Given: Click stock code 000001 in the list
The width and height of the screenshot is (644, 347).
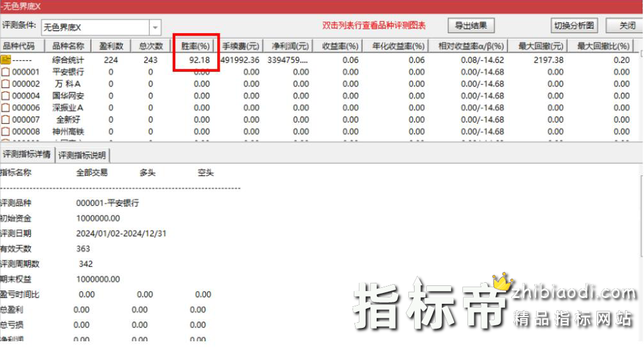Looking at the screenshot, I should click(x=26, y=72).
